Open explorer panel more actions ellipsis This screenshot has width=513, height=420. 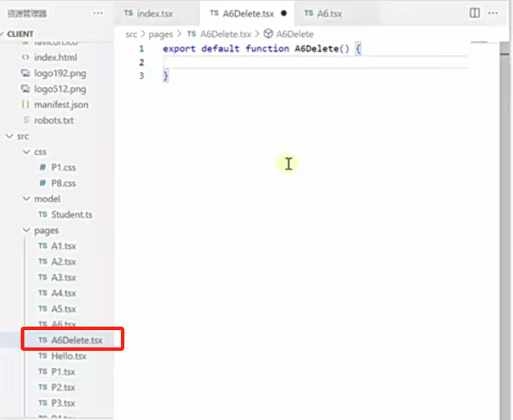pyautogui.click(x=98, y=13)
